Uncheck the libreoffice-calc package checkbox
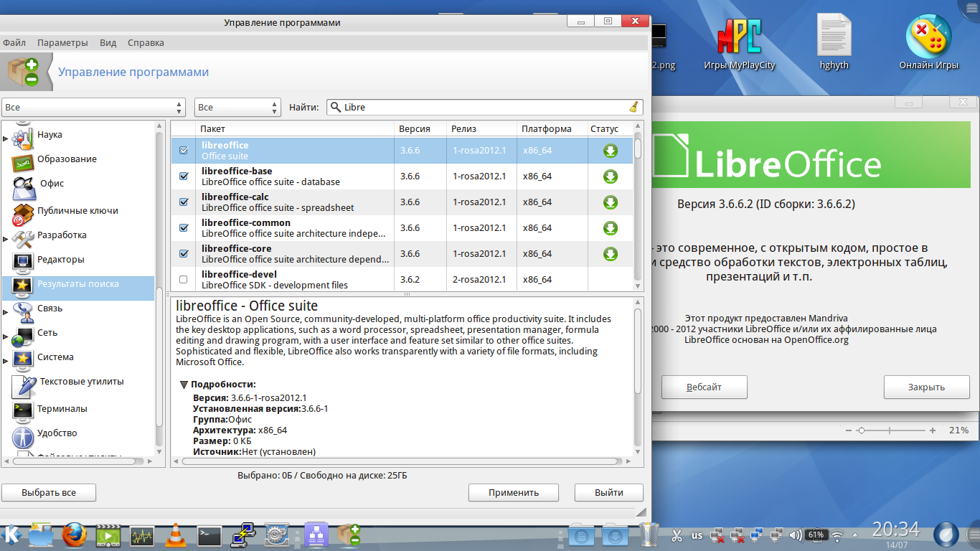980x551 pixels. click(183, 202)
